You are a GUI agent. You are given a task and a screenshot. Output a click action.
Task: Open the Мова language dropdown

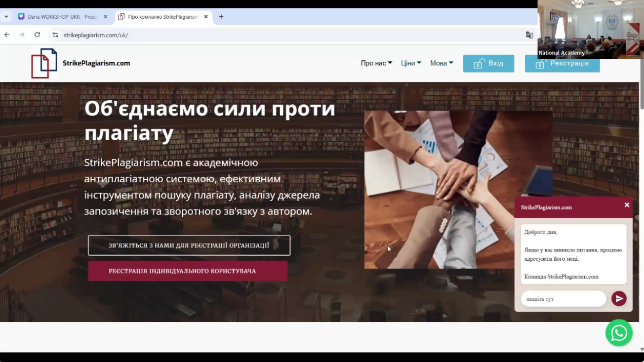(x=442, y=63)
